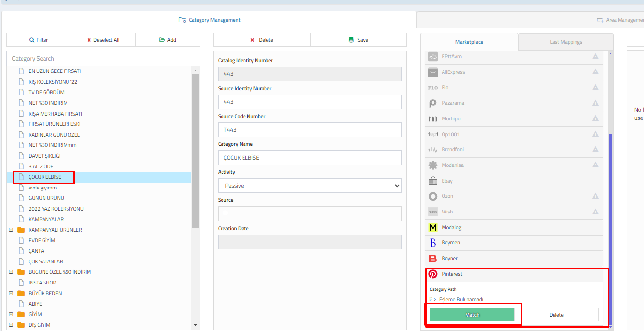The image size is (644, 331).
Task: Click the Modanisa flower icon
Action: pos(433,165)
